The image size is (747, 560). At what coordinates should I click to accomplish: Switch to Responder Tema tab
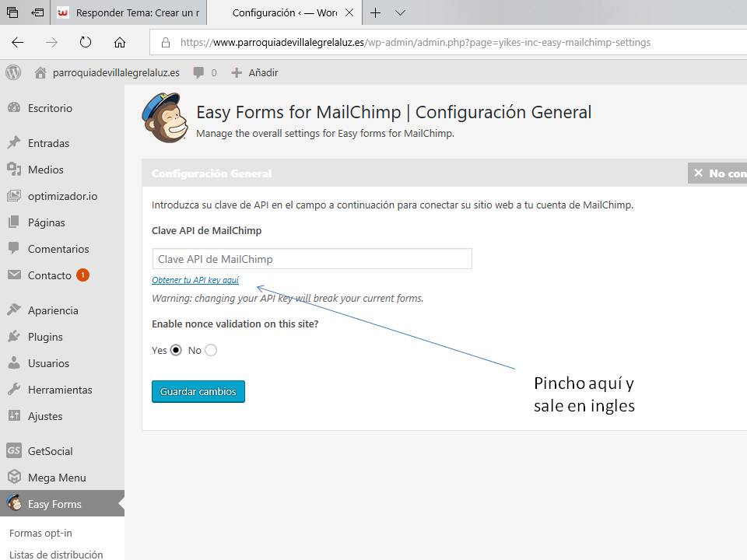(x=128, y=13)
